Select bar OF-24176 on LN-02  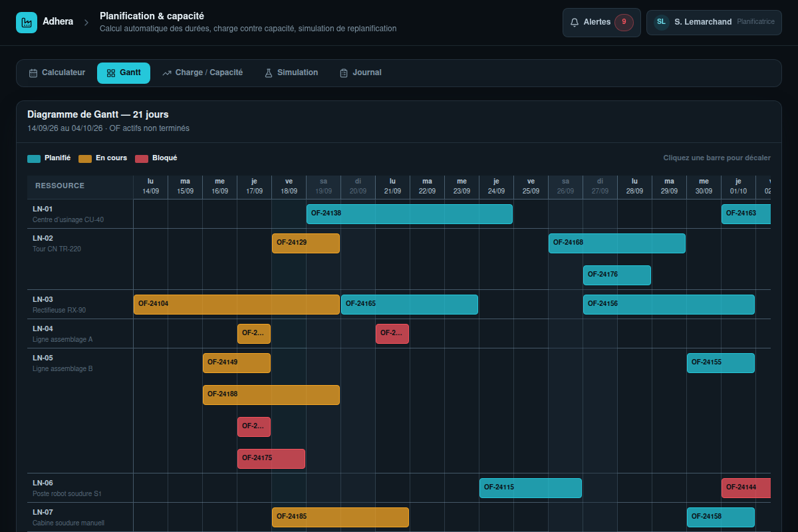pyautogui.click(x=617, y=275)
